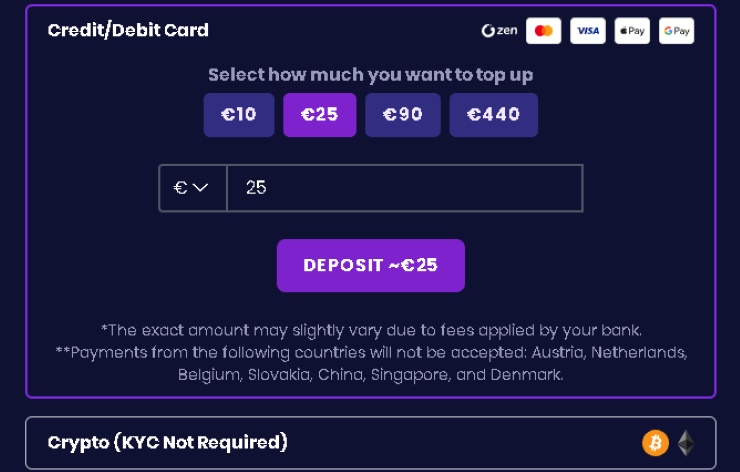
Task: Click the Zen payment logo
Action: 499,31
